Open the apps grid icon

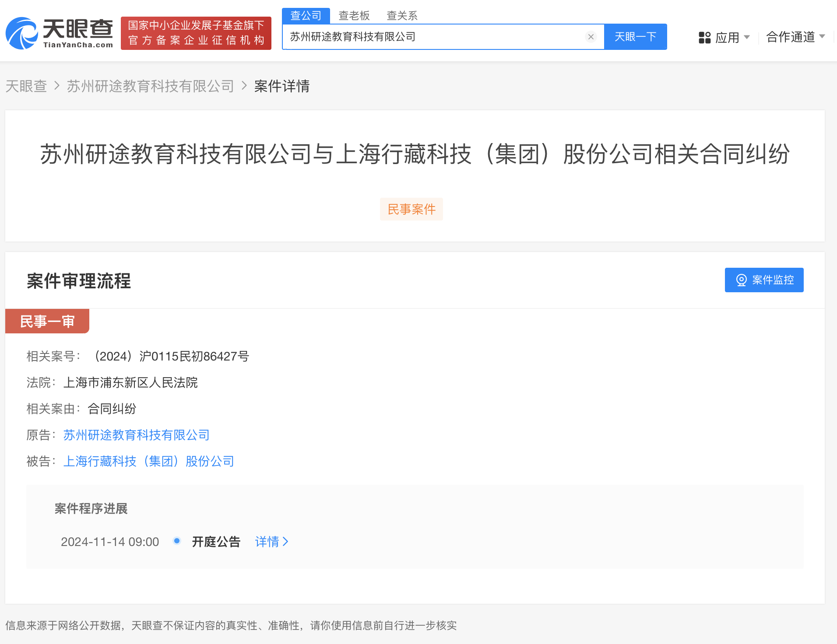tap(704, 38)
